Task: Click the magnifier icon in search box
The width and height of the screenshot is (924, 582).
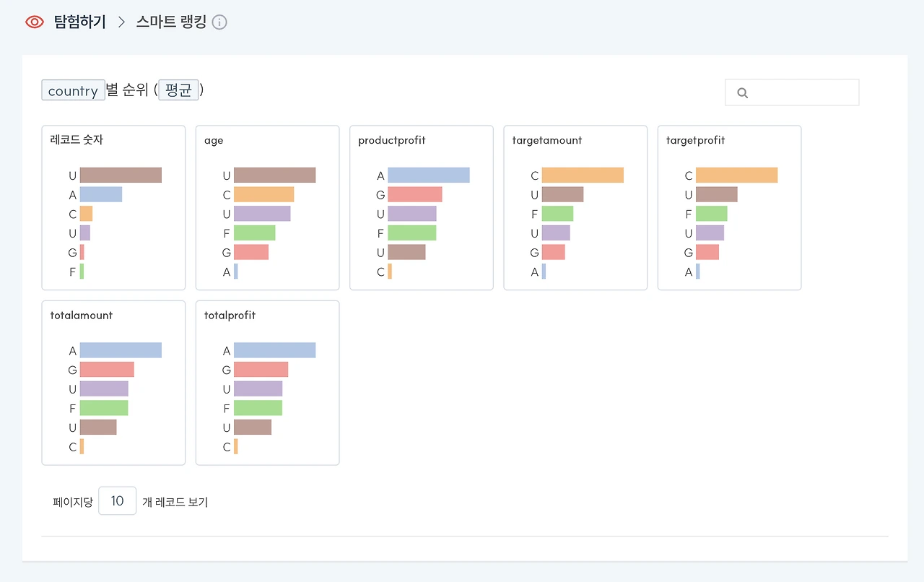Action: 742,93
